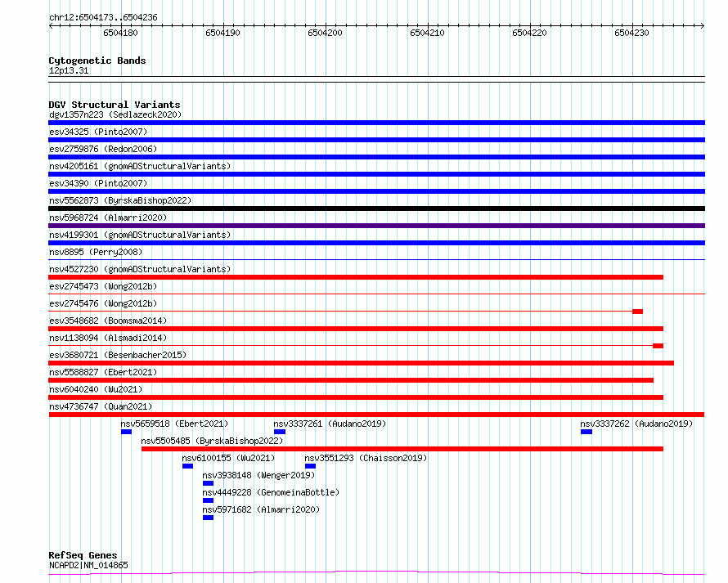This screenshot has height=583, width=728.
Task: Open esv2745473 (Wong2012b) variant label
Action: 103,286
